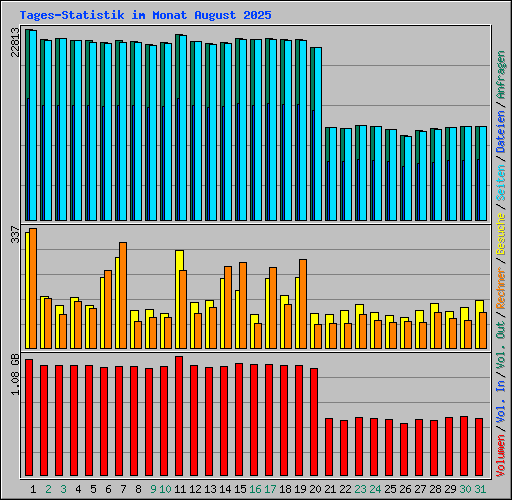Click day label 8 on x-axis
This screenshot has width=512, height=500.
[138, 489]
